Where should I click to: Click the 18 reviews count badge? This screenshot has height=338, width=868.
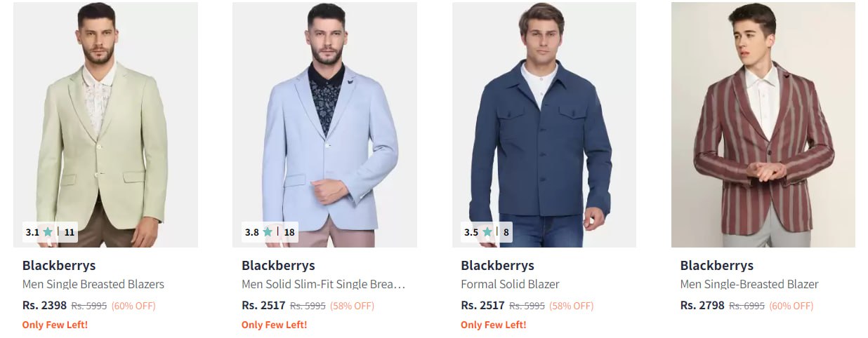coord(289,232)
